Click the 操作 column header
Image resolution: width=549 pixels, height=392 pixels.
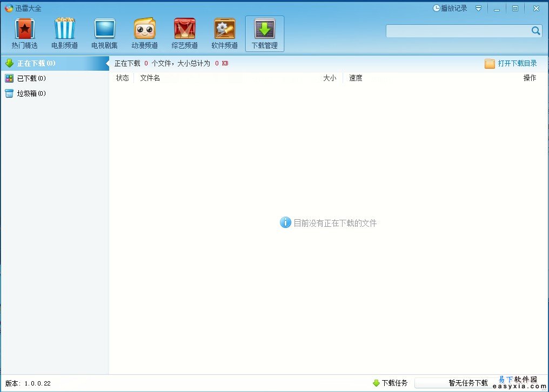click(530, 78)
